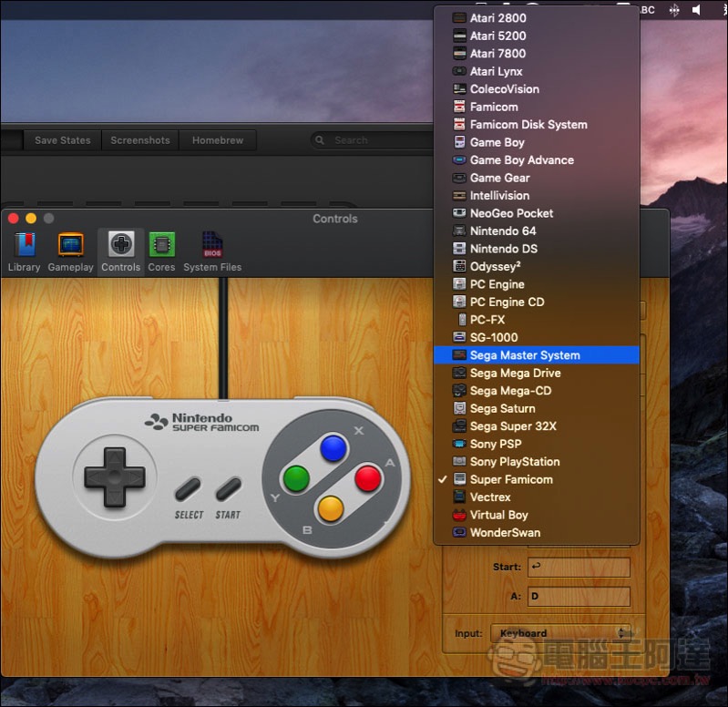Click the SELECT button on the controller

coord(188,489)
